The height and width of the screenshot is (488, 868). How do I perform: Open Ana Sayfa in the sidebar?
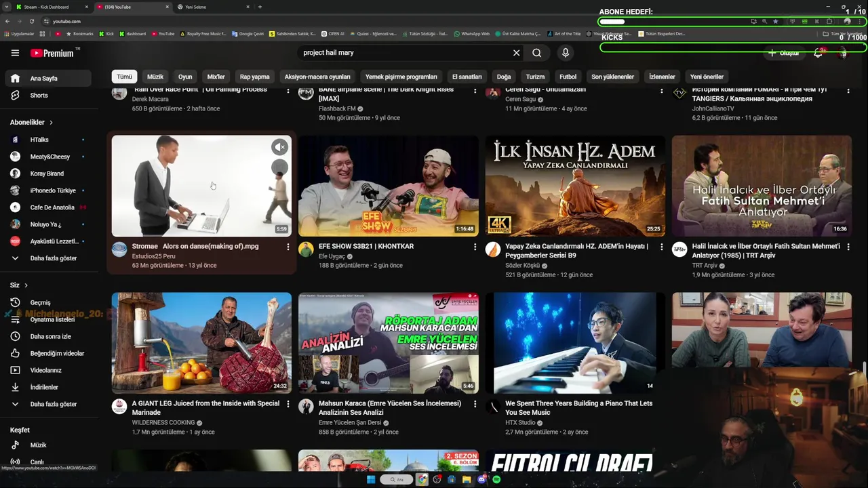[47, 79]
